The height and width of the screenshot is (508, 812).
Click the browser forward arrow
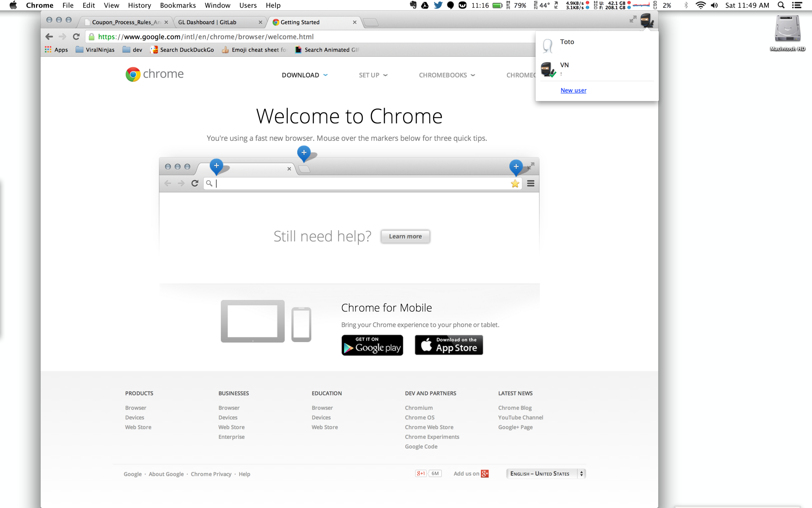coord(62,37)
